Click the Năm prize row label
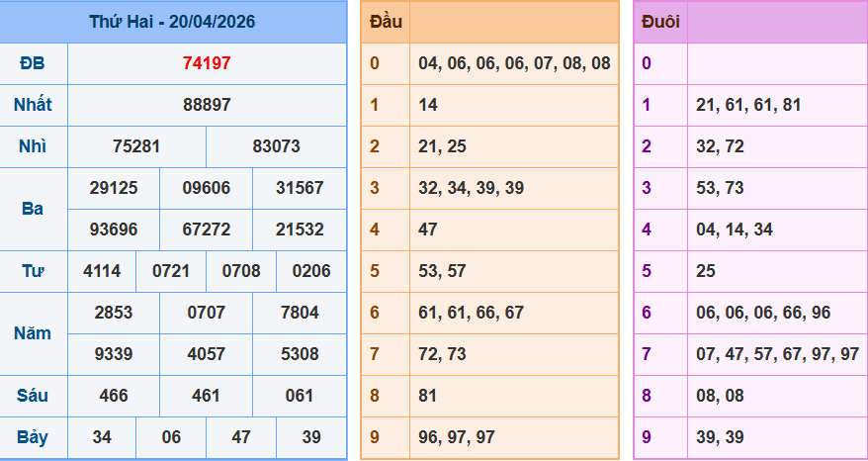Viewport: 868px width, 461px height. (x=33, y=333)
